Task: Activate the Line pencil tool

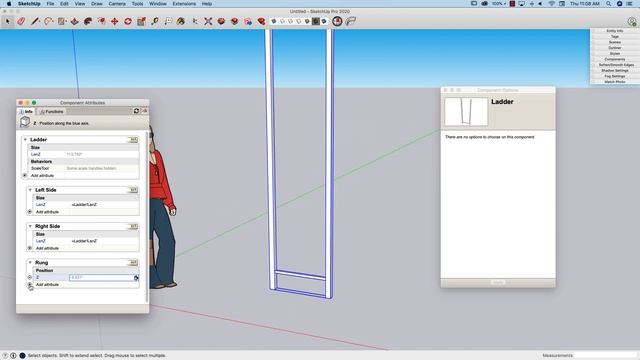Action: pos(35,21)
